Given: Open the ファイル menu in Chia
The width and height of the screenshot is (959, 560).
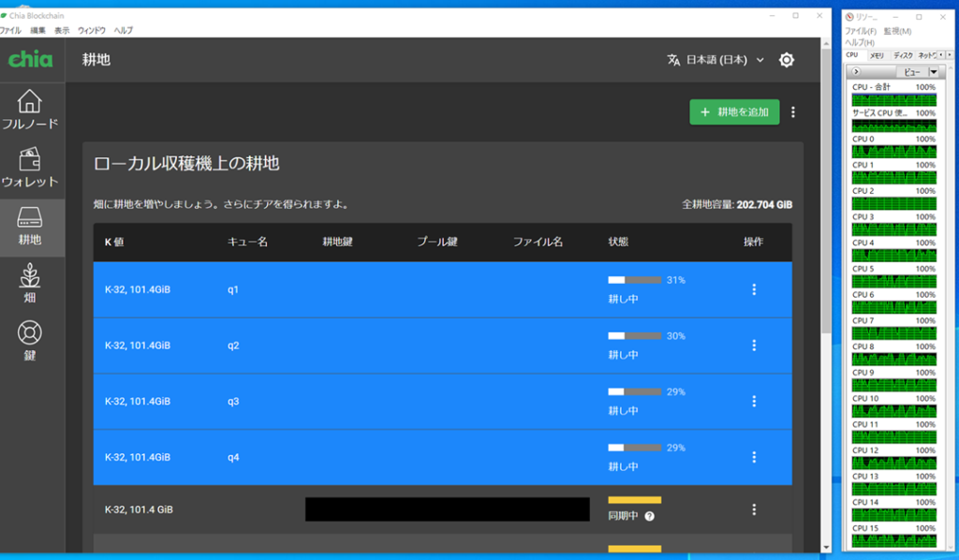Looking at the screenshot, I should click(x=10, y=30).
